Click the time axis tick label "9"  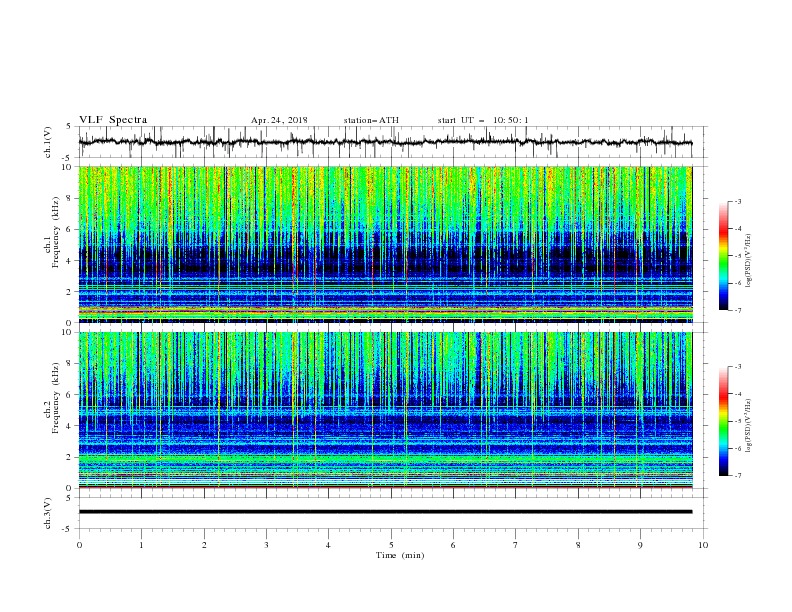(640, 545)
